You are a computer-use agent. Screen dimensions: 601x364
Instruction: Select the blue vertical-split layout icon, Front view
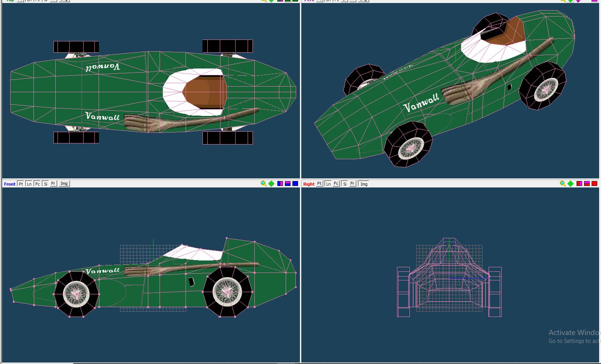280,184
